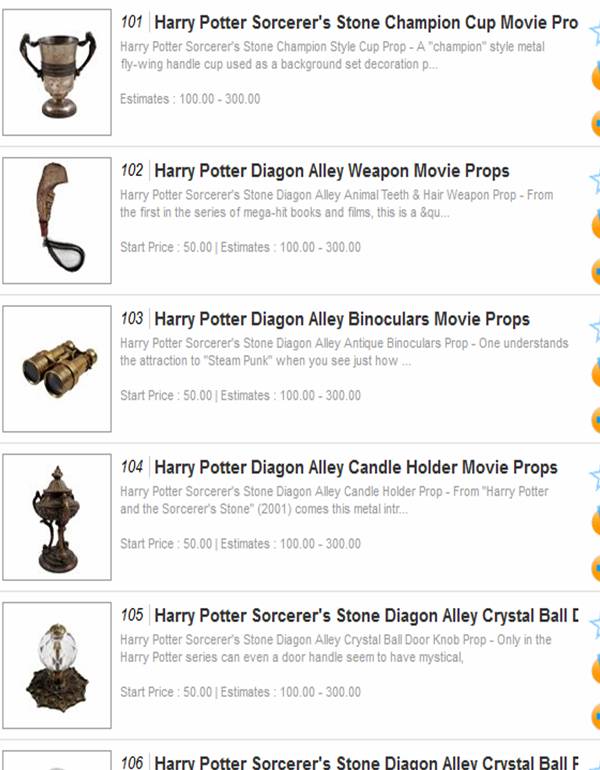Open lot 101 Sorcerer's Stone Champion Cup title
Screen dimensions: 600x770
(x=366, y=23)
